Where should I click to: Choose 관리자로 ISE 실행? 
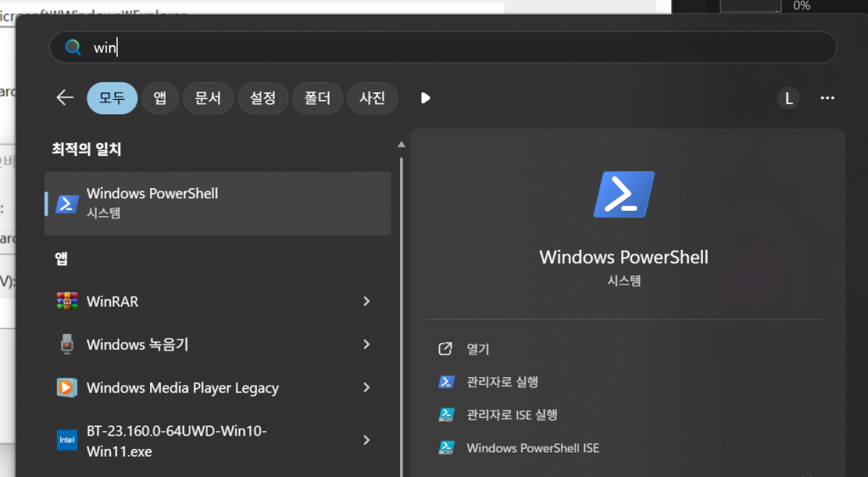(x=512, y=415)
